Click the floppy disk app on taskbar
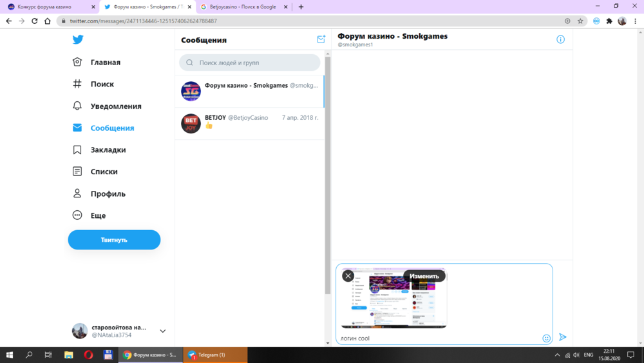Viewport: 644px width, 363px height. click(108, 355)
